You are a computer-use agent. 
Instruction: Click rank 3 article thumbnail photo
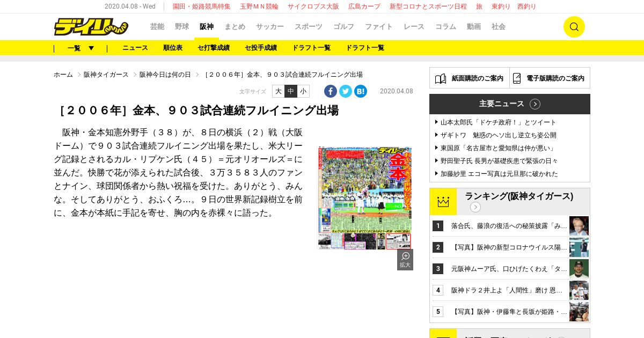coord(579,269)
